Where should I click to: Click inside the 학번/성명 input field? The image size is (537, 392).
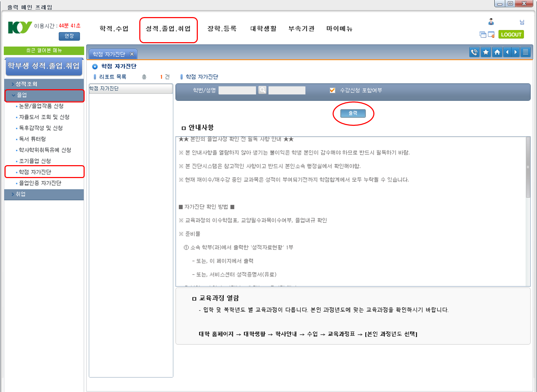(x=237, y=90)
